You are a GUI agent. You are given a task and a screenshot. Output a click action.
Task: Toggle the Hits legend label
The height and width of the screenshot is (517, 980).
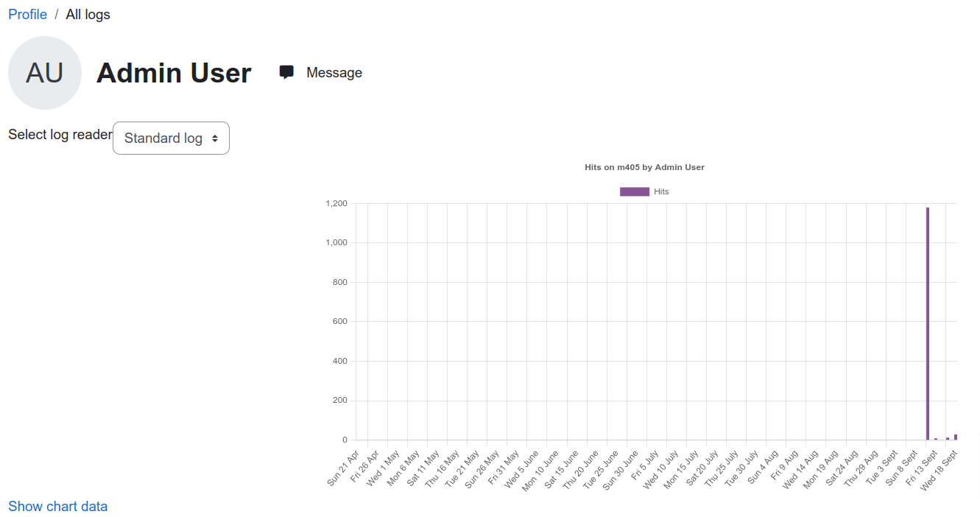point(661,191)
